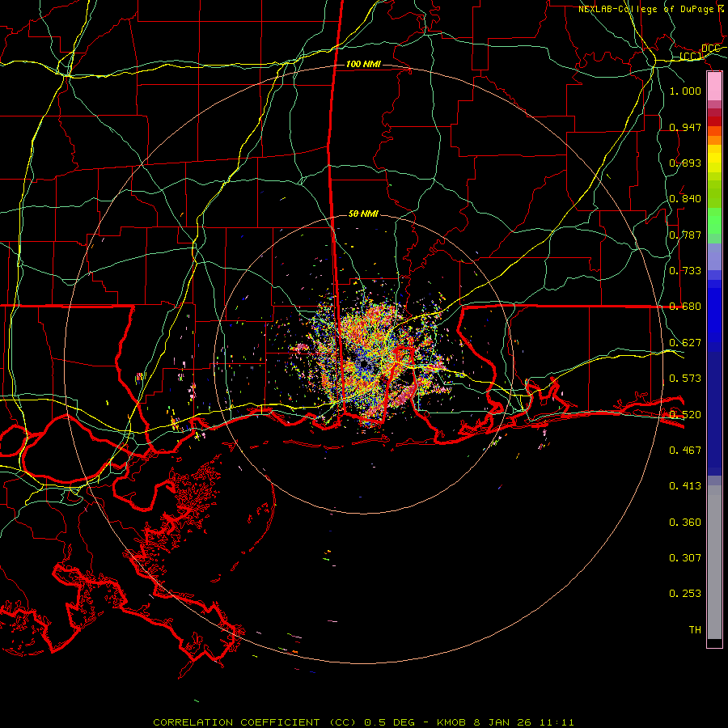Image resolution: width=728 pixels, height=728 pixels.
Task: Click the (CC) product label
Action: point(691,57)
